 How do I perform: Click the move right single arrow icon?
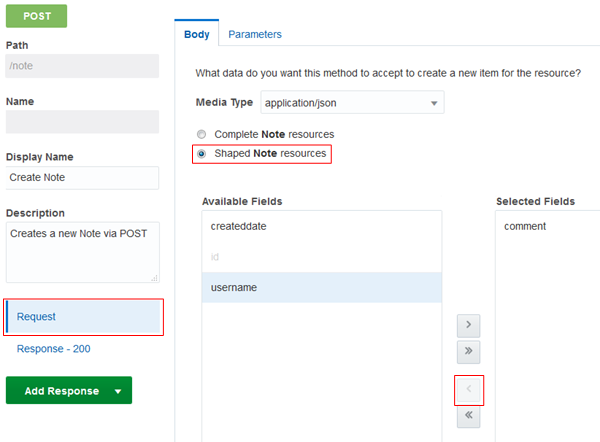[x=469, y=326]
